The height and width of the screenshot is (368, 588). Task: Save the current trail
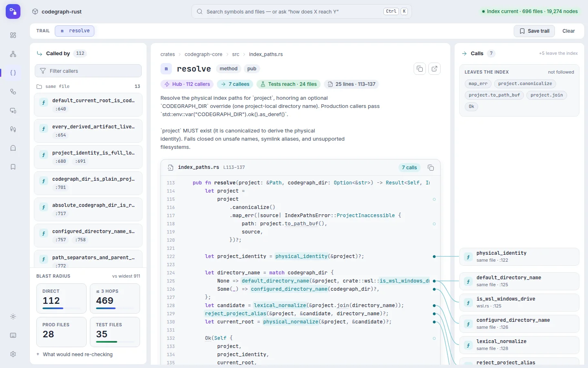(534, 31)
